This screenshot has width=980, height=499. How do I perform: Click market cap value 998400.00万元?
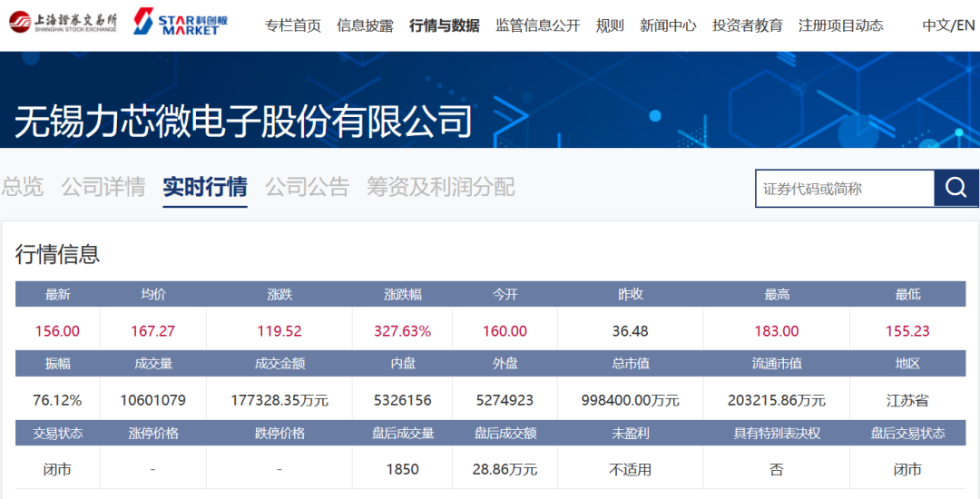(x=630, y=400)
